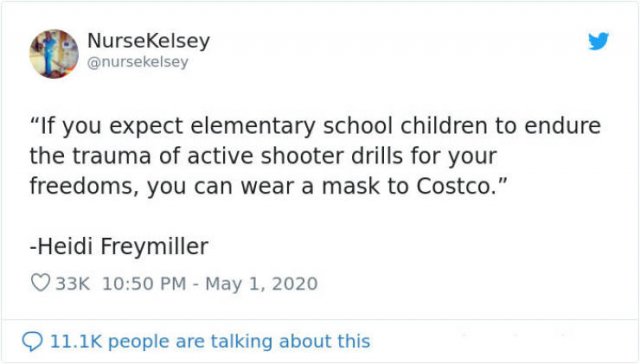Screen dimensions: 640x364
Task: Click the Twitter bird logo
Action: point(598,41)
